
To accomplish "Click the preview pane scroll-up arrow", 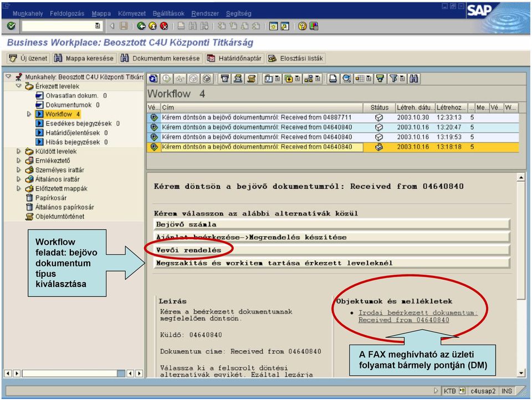I will (x=521, y=177).
